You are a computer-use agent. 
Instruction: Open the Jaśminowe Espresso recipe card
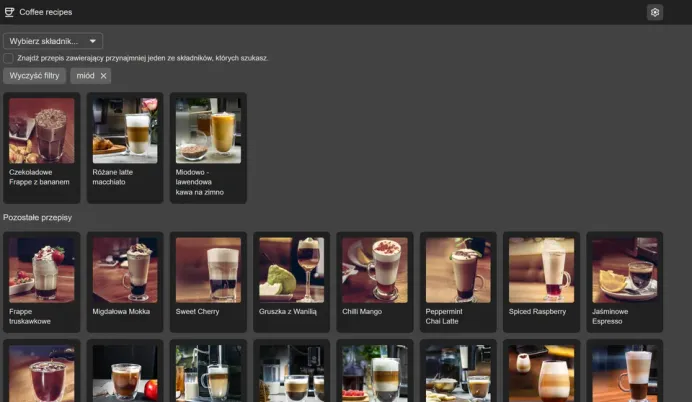click(x=624, y=282)
